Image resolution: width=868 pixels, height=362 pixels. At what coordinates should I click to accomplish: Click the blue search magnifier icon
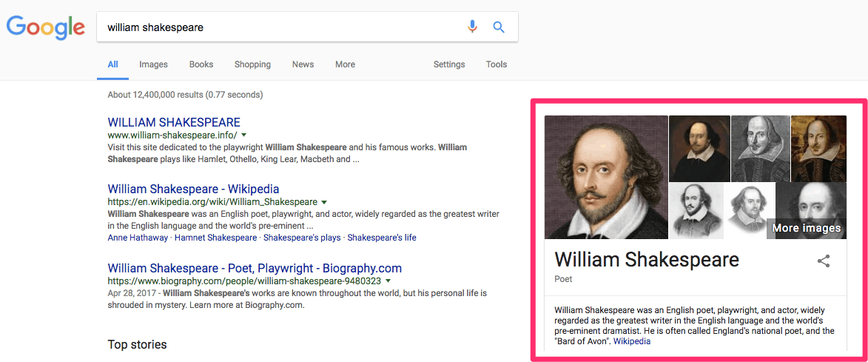coord(499,27)
